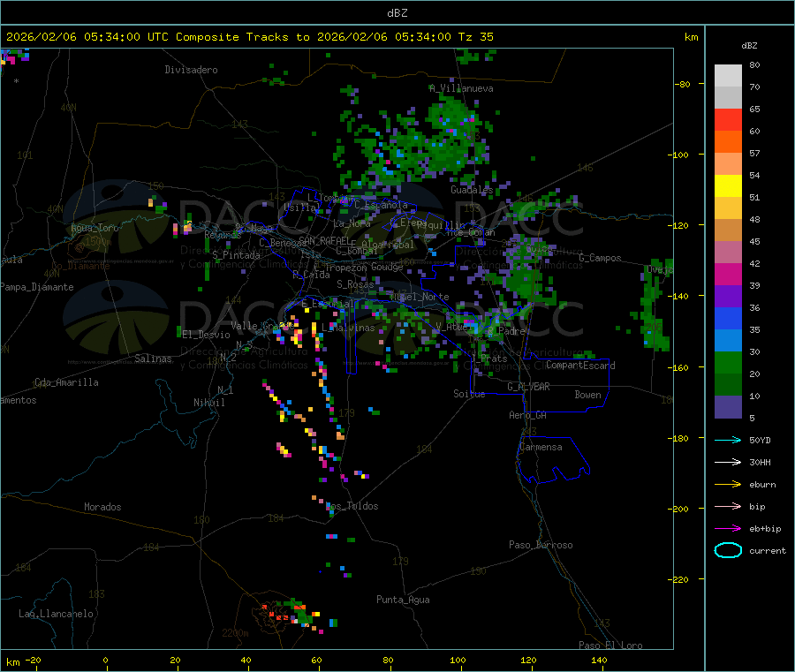Screen dimensions: 795x672
Task: Click the eb+bip magenta arrow legend icon
Action: click(728, 529)
